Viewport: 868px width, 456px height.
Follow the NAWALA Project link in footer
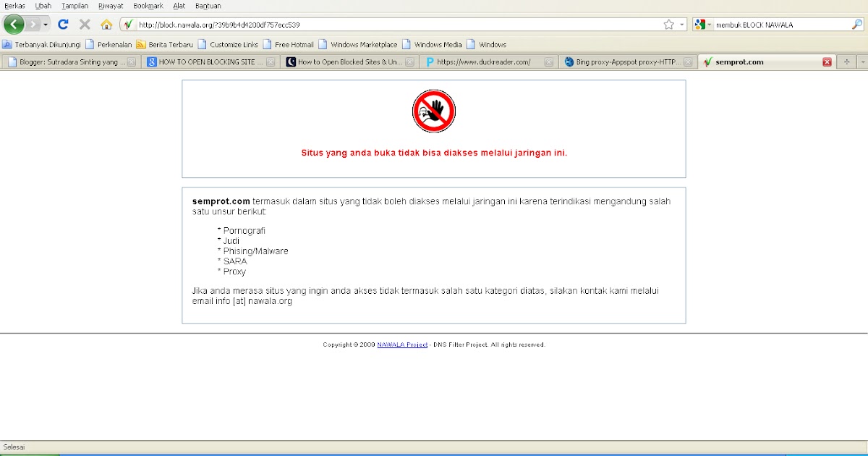tap(402, 345)
